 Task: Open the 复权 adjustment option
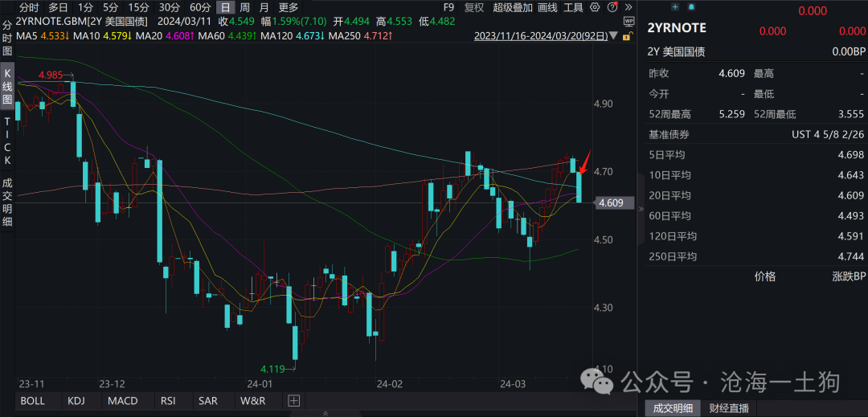(474, 8)
